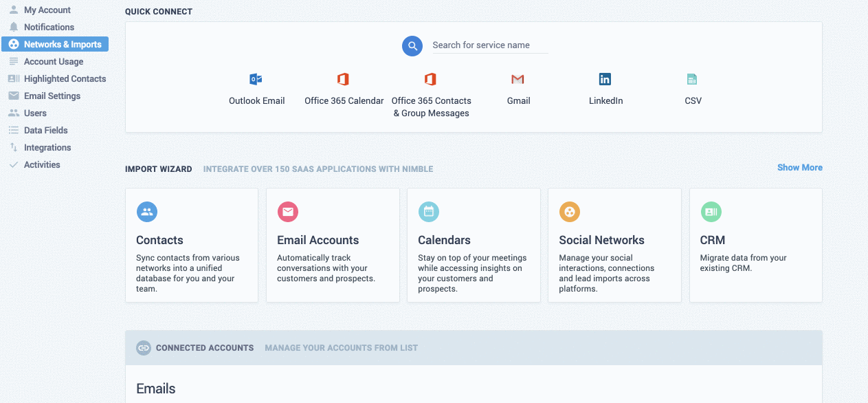
Task: Click 'Migrate data from your existing CRM' text
Action: (x=744, y=263)
